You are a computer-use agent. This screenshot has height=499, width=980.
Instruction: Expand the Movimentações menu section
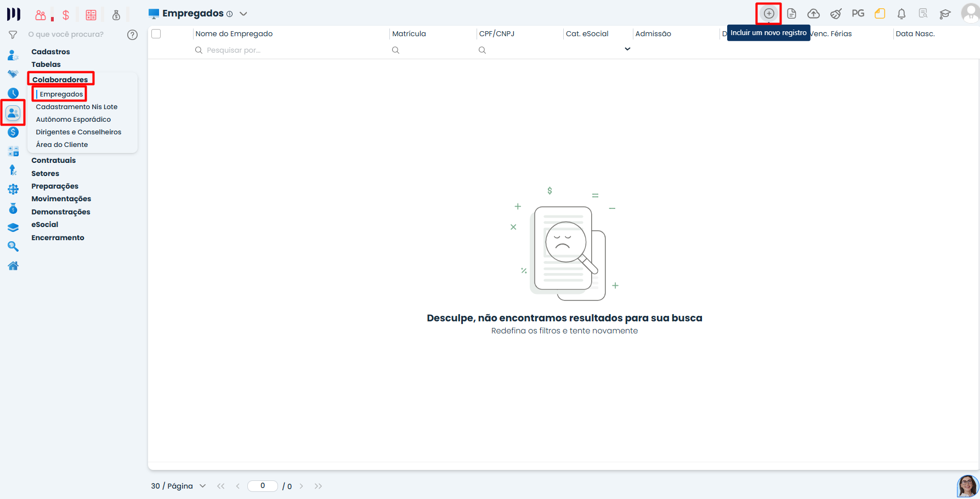[x=61, y=199]
